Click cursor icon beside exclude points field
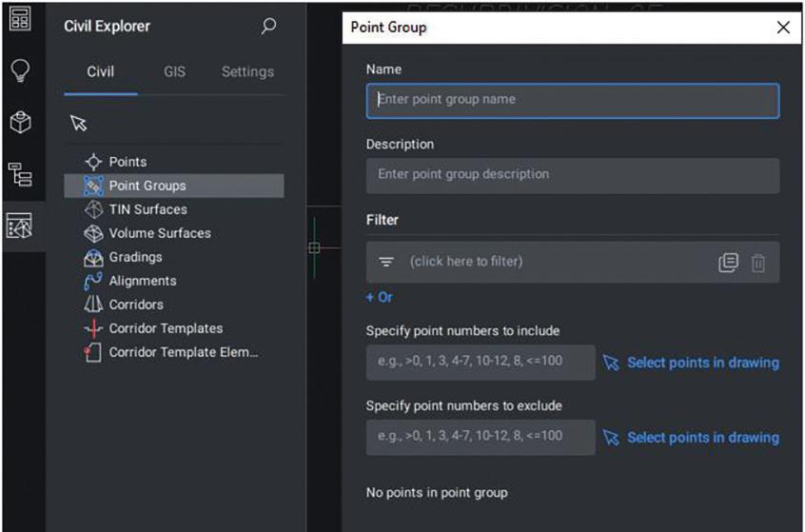The width and height of the screenshot is (805, 532). pos(611,438)
